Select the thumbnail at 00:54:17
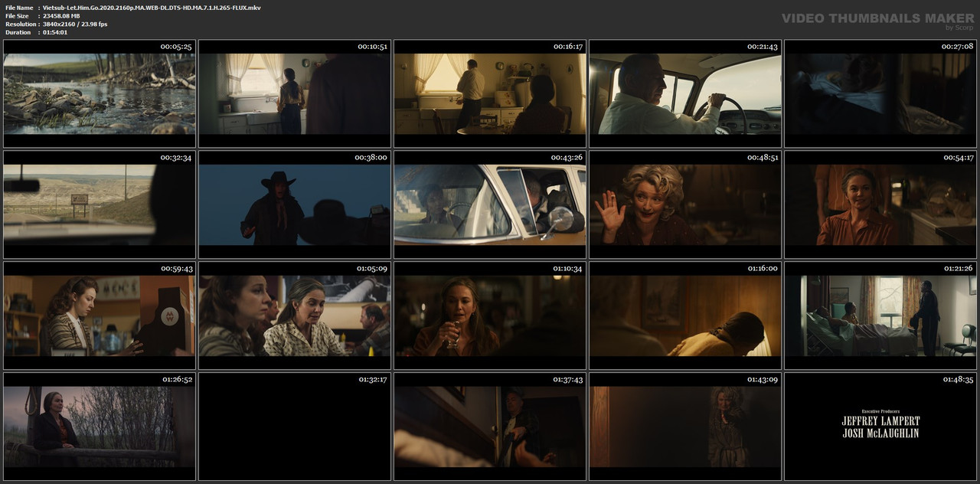 point(880,204)
